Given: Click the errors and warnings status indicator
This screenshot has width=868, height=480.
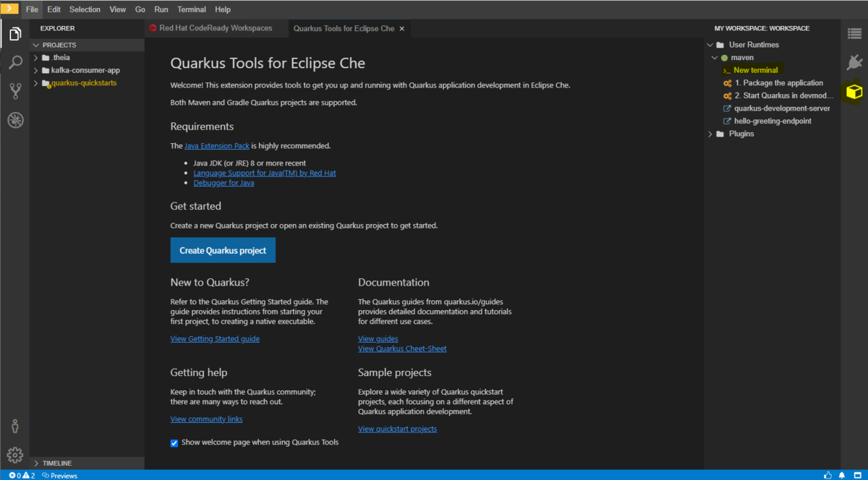Looking at the screenshot, I should [22, 475].
